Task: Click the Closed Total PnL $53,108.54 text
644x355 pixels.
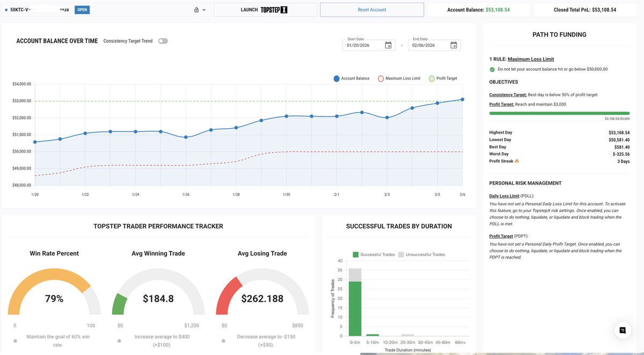Action: coord(585,10)
